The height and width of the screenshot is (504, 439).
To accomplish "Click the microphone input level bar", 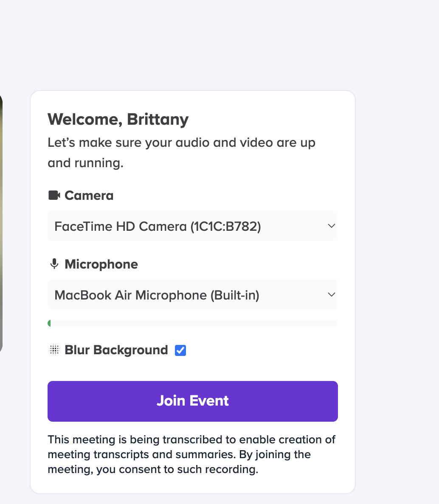I will 193,323.
